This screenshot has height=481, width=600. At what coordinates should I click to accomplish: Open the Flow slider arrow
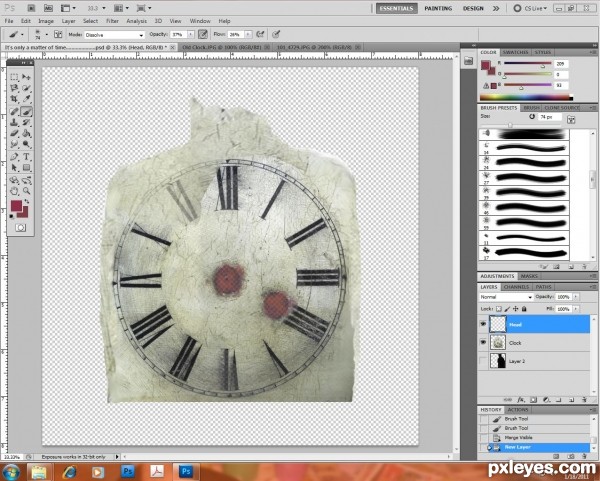[x=248, y=34]
